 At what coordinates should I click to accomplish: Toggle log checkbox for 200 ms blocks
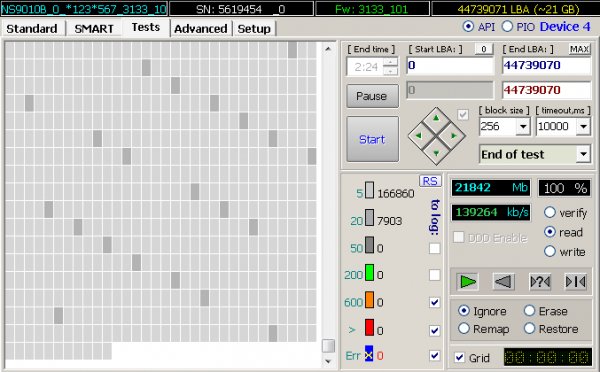[x=434, y=275]
